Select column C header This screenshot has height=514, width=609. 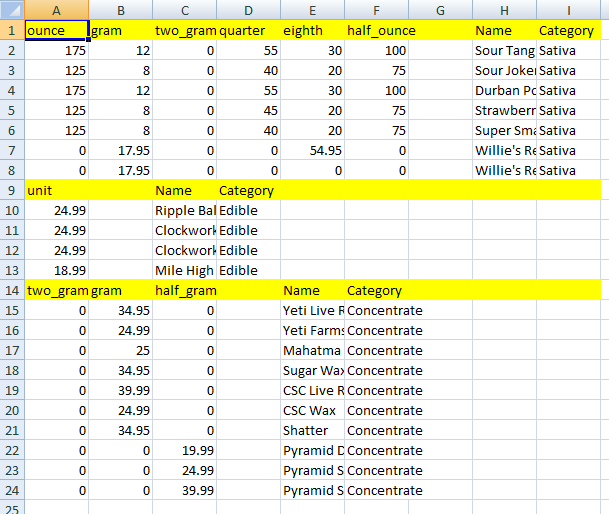185,10
